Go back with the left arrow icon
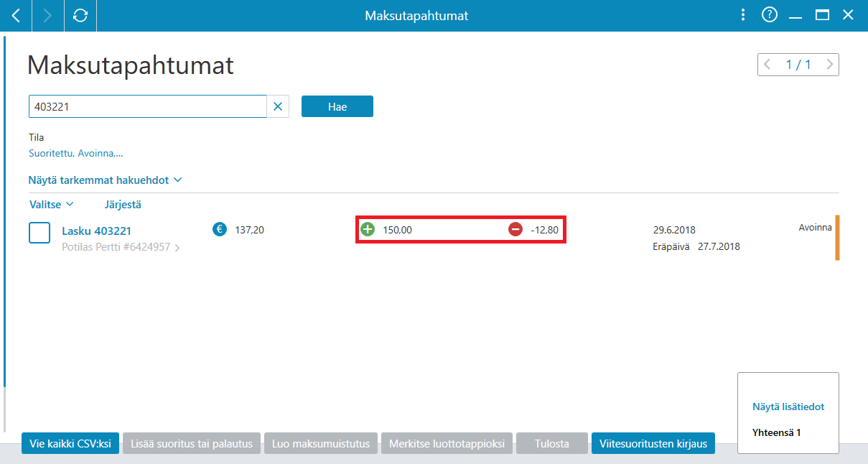The width and height of the screenshot is (868, 464). (x=16, y=15)
